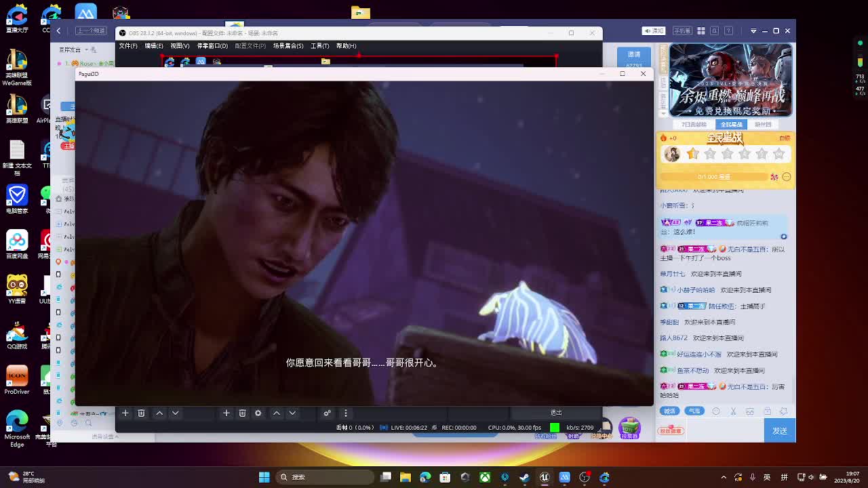Click the back arrow in streaming client
The image size is (868, 488).
pyautogui.click(x=58, y=30)
